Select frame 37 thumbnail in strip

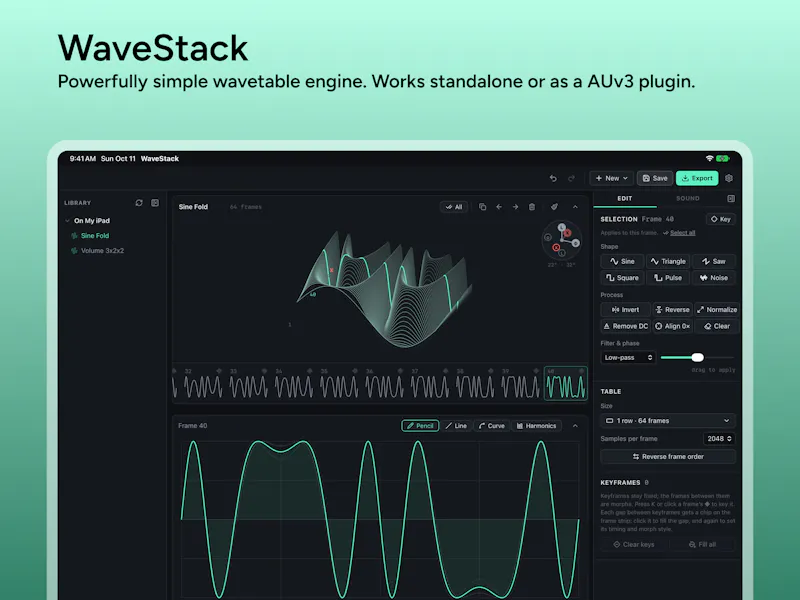coord(430,383)
